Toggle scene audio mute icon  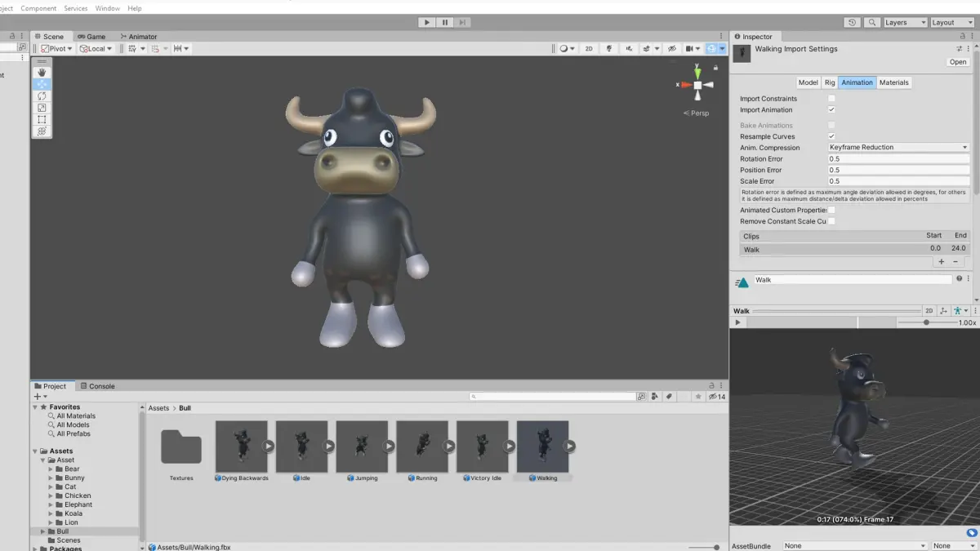(629, 49)
